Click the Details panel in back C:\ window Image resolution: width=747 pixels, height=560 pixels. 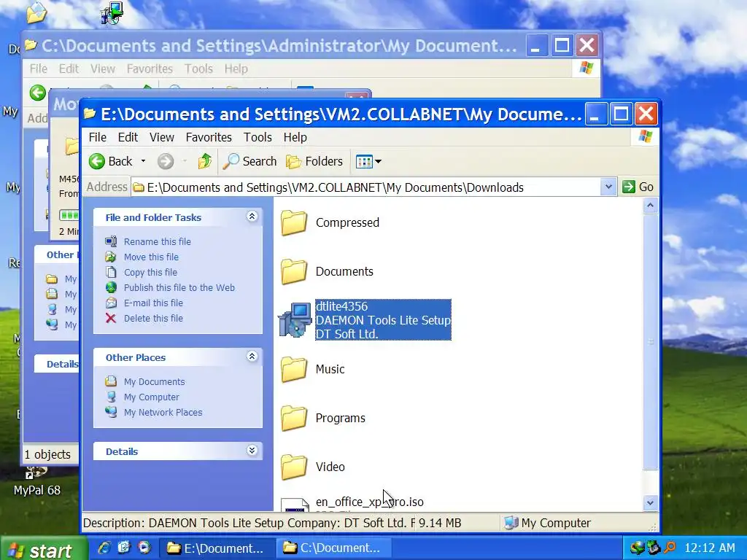(57, 365)
